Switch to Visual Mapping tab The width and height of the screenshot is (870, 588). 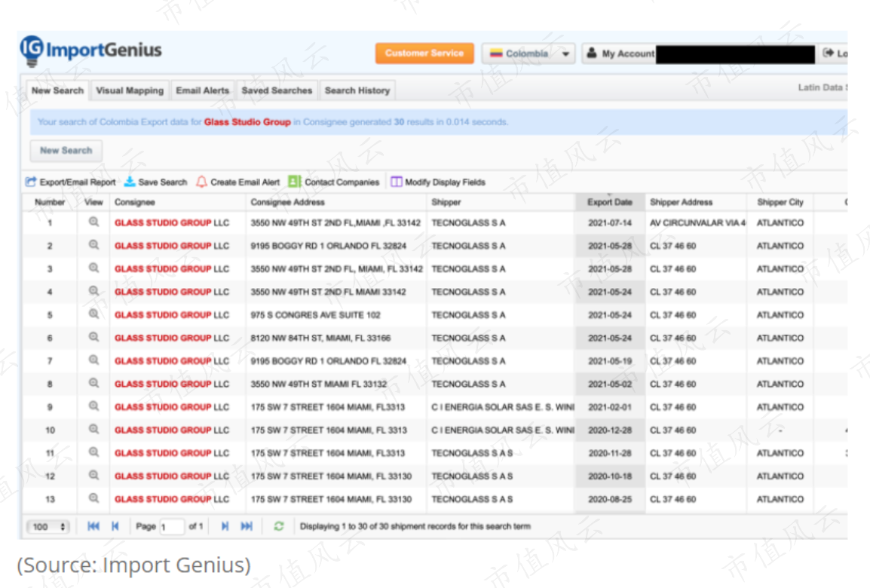[x=130, y=90]
